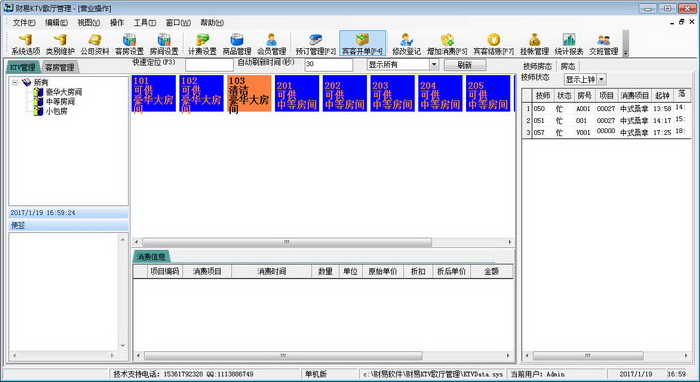The width and height of the screenshot is (700, 382).
Task: Click 技师 column header
Action: [x=543, y=96]
